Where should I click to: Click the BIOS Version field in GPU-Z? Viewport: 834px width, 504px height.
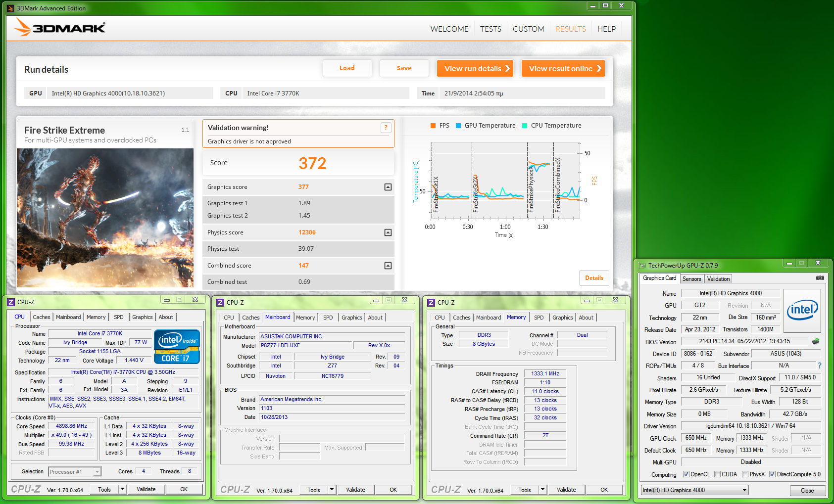coord(744,341)
